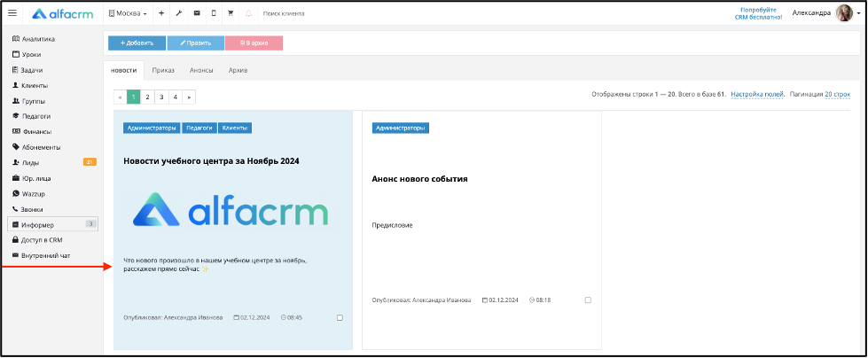Click Педагоги tag on November news card
This screenshot has width=868, height=358.
[199, 128]
